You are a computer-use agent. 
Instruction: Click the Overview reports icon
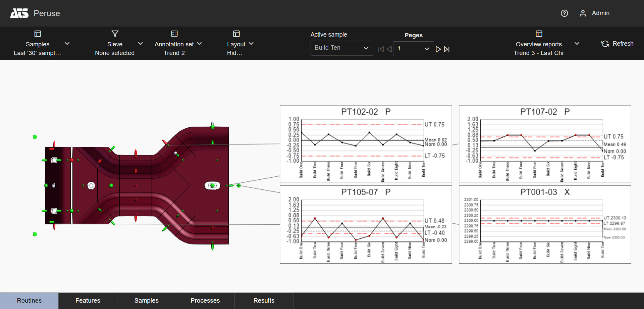539,34
